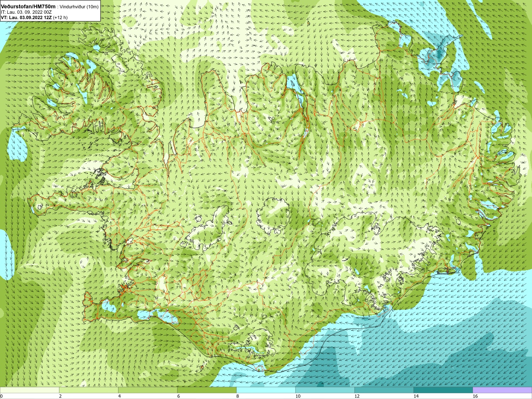Click the legend value '12'
532x399 pixels.
(357, 396)
